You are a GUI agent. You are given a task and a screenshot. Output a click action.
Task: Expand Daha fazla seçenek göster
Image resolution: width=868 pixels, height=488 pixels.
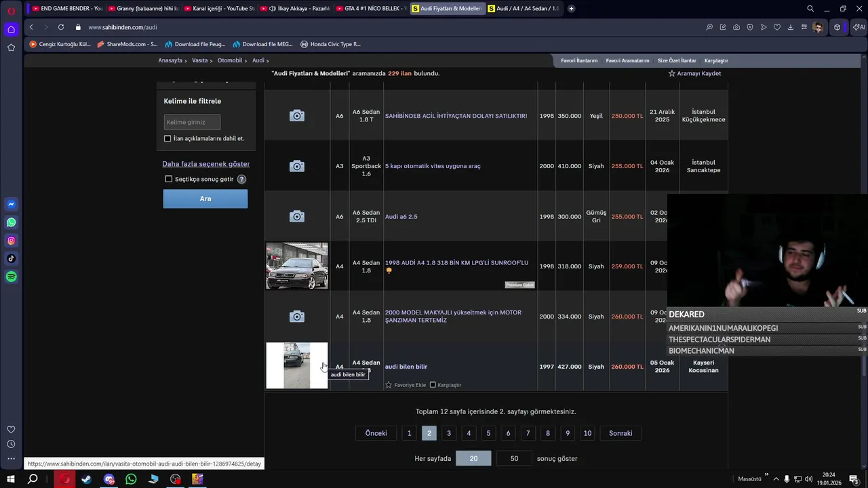tap(206, 164)
